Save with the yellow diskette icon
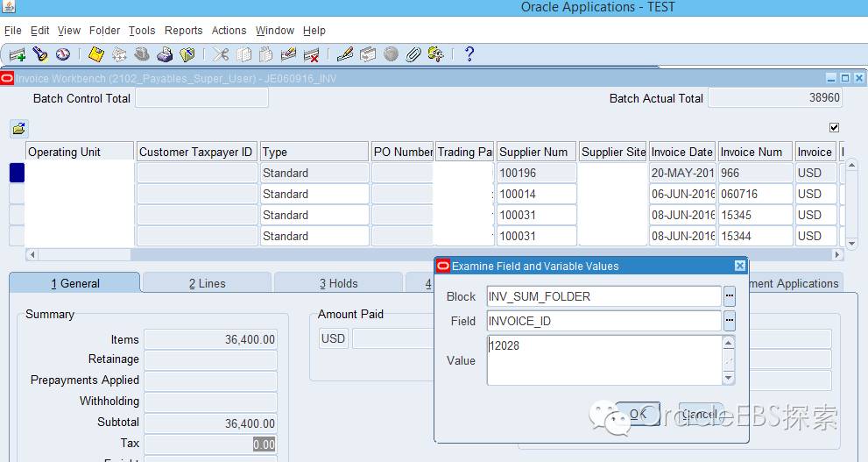Image resolution: width=868 pixels, height=462 pixels. (96, 54)
